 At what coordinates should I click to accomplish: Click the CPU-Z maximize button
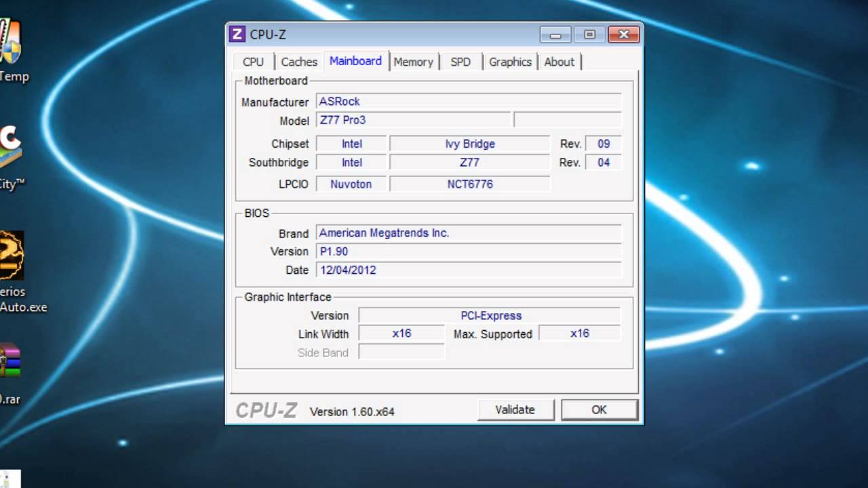[589, 35]
